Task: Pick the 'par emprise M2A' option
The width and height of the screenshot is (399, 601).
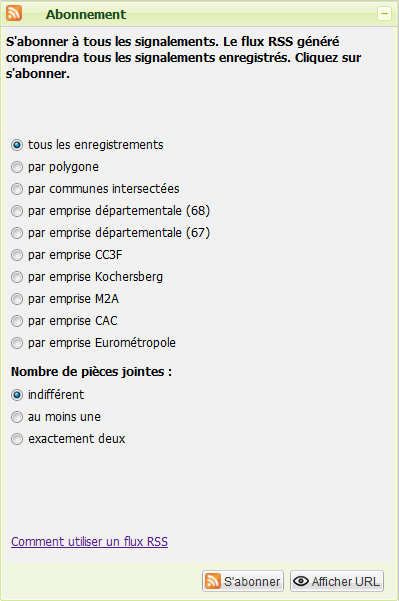Action: [17, 299]
